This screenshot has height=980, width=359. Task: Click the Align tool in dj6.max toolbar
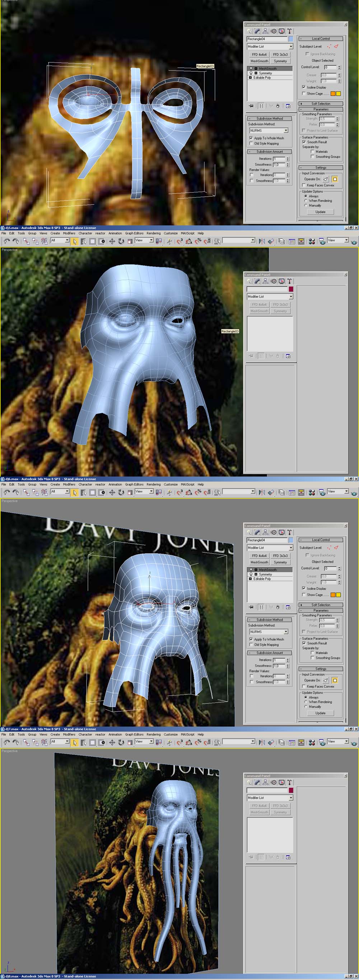click(271, 492)
